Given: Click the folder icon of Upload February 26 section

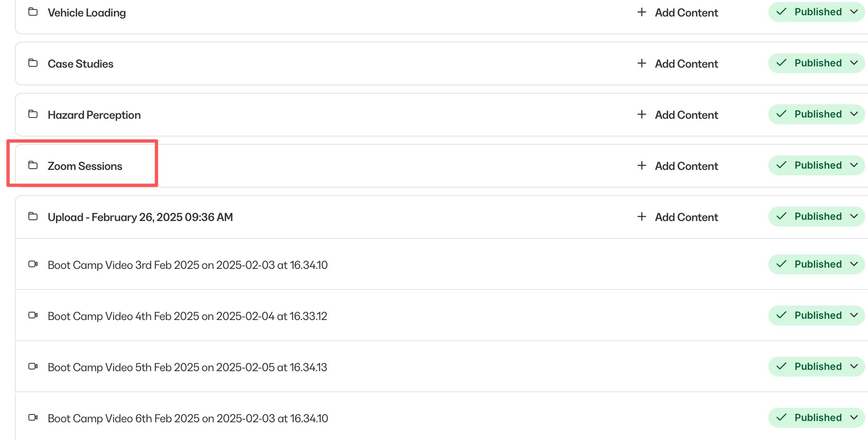Looking at the screenshot, I should (33, 216).
